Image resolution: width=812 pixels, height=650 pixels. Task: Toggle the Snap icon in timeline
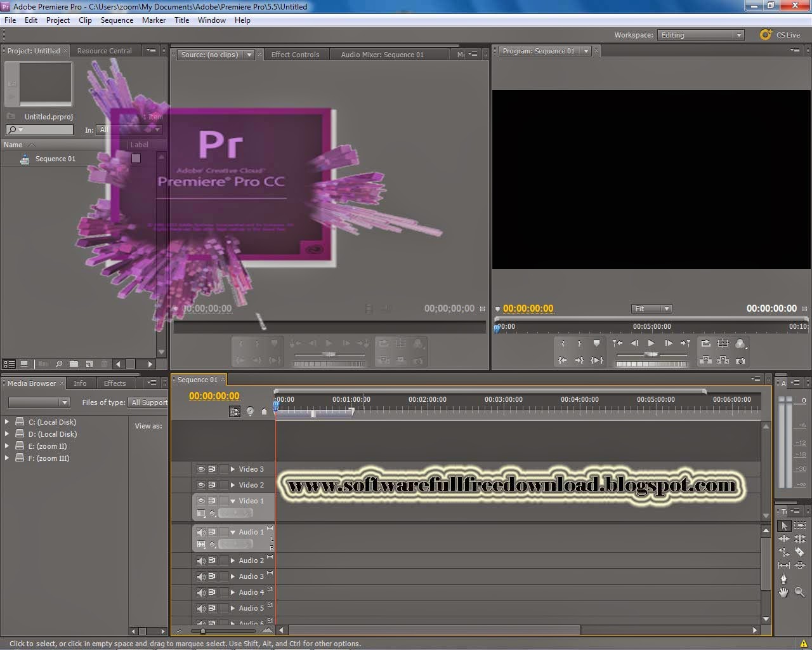coord(235,411)
